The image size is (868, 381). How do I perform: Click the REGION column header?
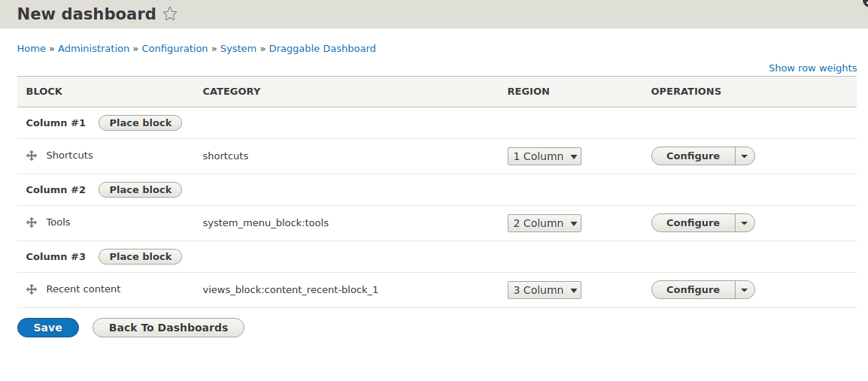[x=529, y=91]
